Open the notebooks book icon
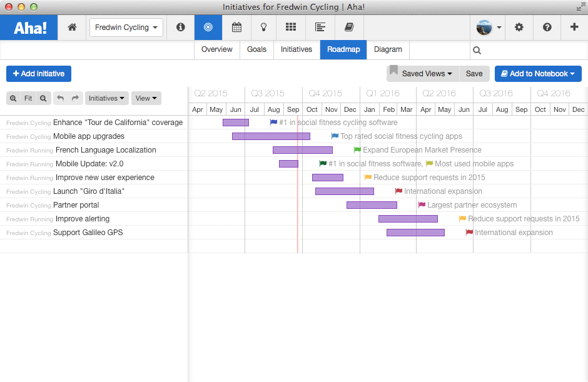 click(x=349, y=28)
